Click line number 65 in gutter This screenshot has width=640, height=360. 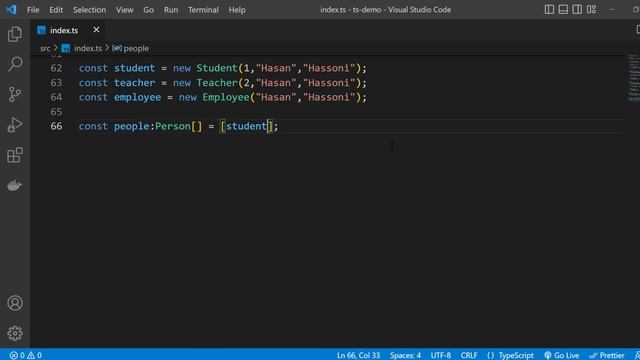click(x=56, y=112)
